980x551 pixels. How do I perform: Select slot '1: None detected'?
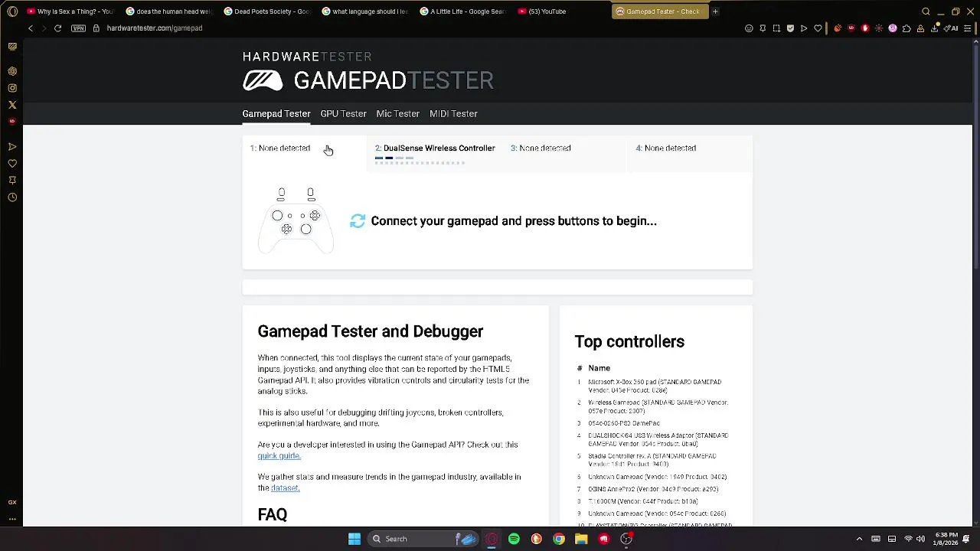pos(304,153)
